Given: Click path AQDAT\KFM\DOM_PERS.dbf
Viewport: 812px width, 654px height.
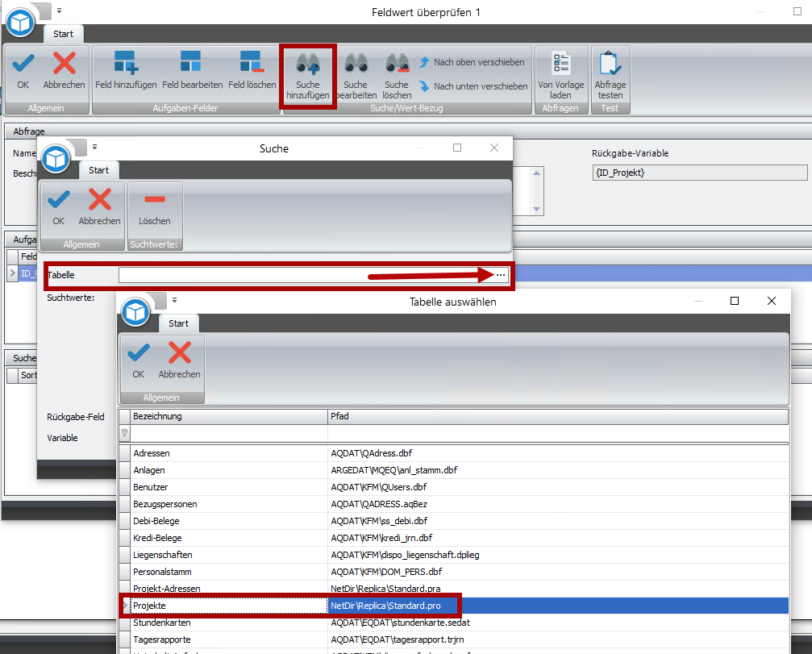Looking at the screenshot, I should point(386,572).
